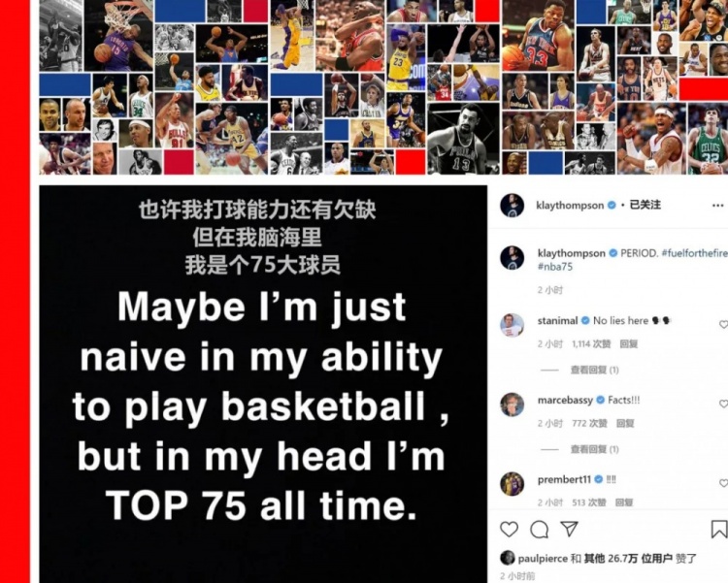Click the 已关注 following button
Image resolution: width=728 pixels, height=583 pixels.
pyautogui.click(x=645, y=205)
